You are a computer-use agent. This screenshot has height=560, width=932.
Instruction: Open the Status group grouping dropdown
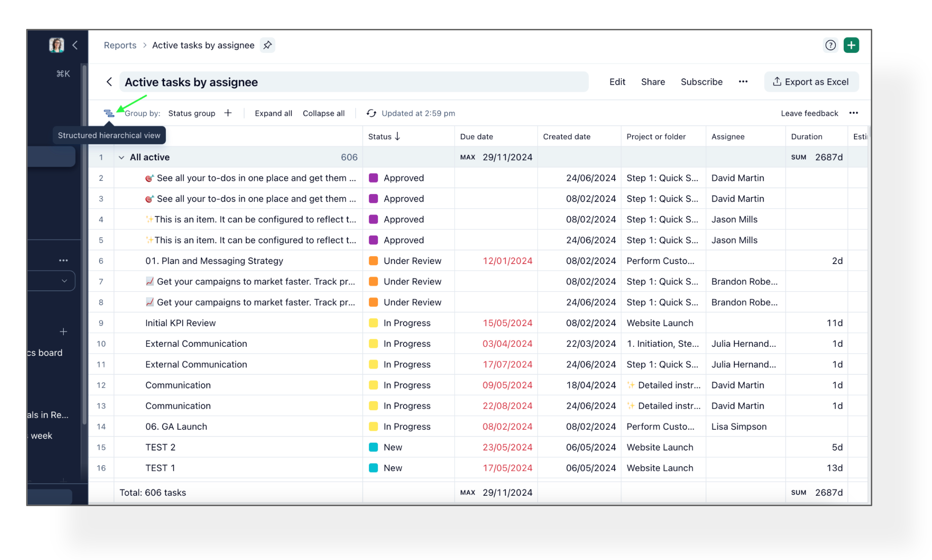click(191, 113)
